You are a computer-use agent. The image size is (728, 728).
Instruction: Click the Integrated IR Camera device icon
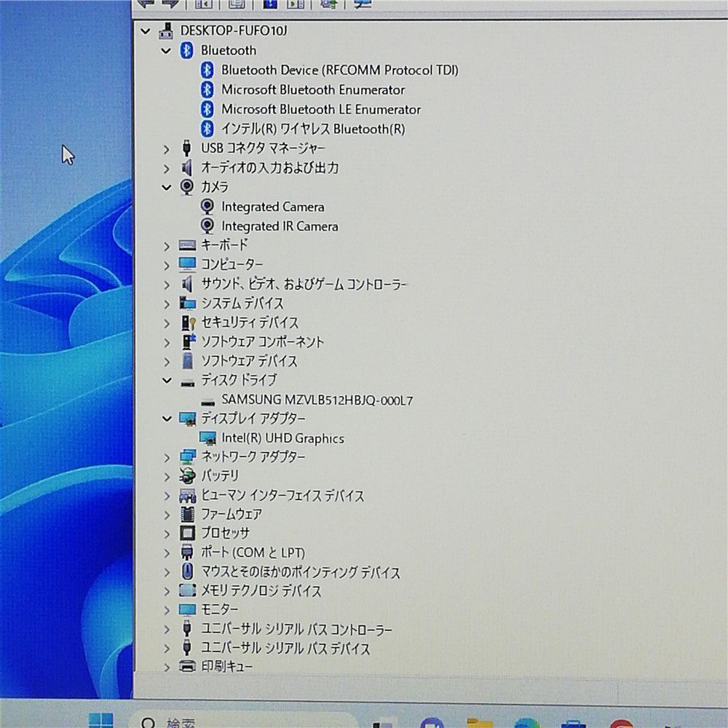[207, 226]
